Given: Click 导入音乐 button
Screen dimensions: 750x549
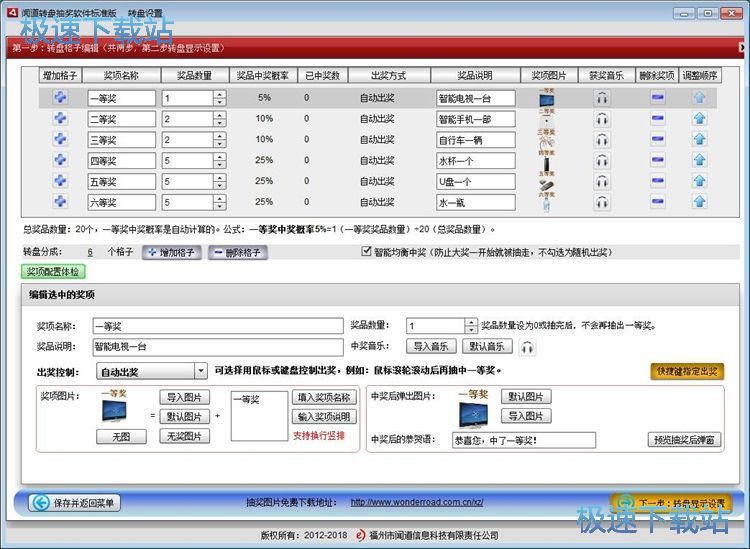Looking at the screenshot, I should 431,347.
